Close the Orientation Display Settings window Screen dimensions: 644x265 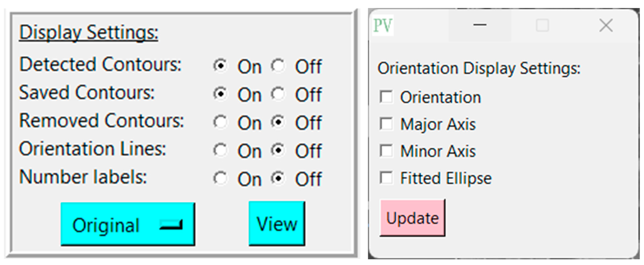point(606,25)
